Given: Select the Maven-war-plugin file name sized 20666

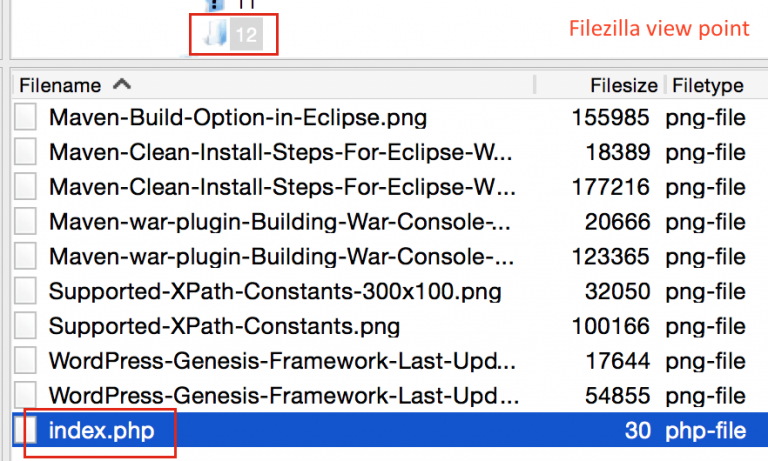Looking at the screenshot, I should click(x=280, y=222).
